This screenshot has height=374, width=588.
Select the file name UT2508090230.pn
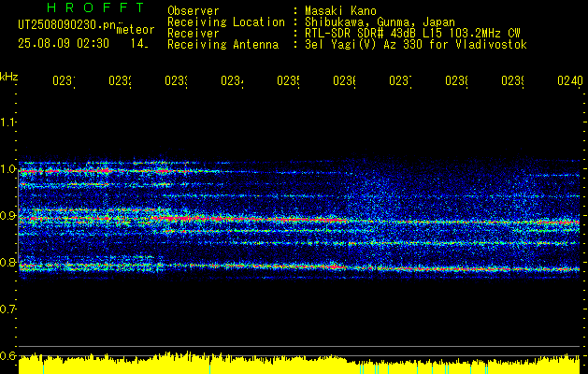tap(67, 24)
